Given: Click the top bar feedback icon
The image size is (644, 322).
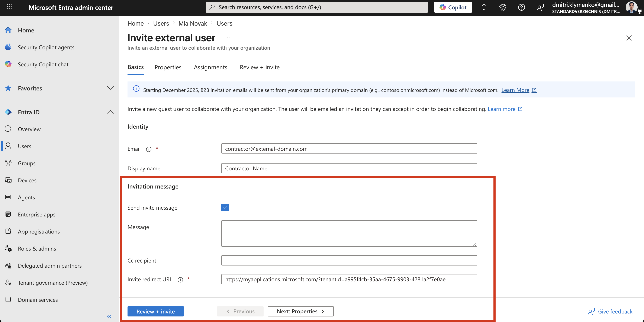Looking at the screenshot, I should coord(540,7).
